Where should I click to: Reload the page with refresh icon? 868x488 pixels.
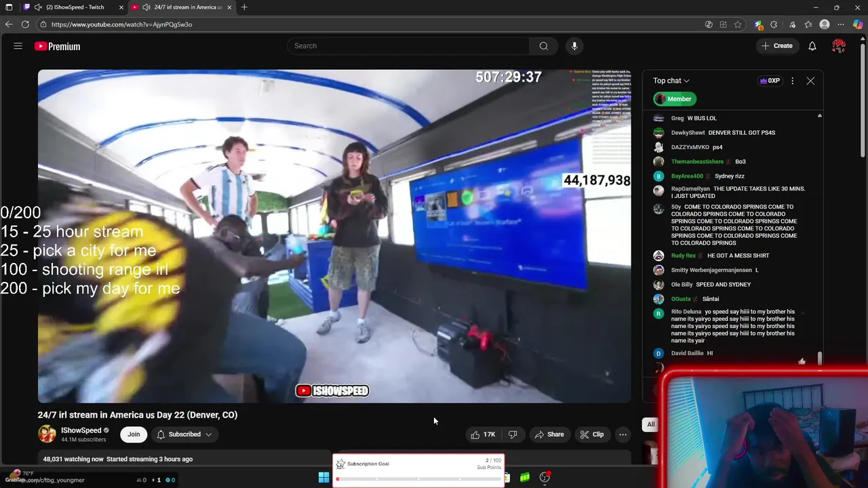[25, 24]
